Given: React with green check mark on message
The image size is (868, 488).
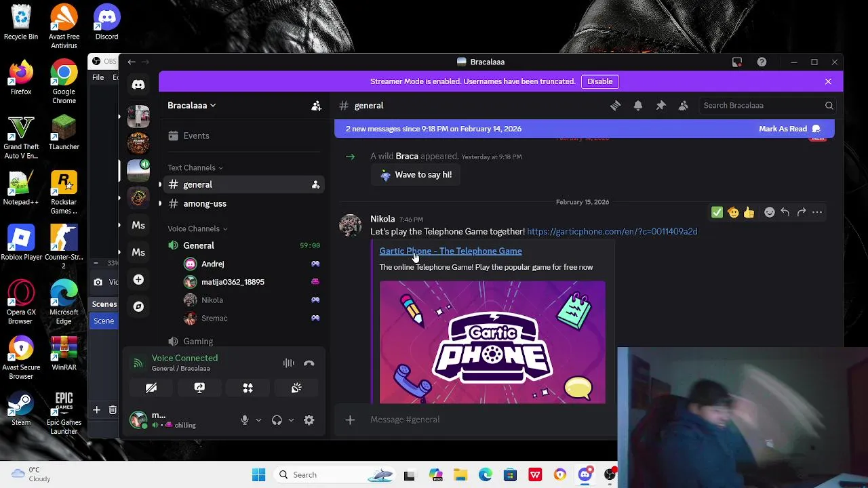Looking at the screenshot, I should (x=717, y=212).
